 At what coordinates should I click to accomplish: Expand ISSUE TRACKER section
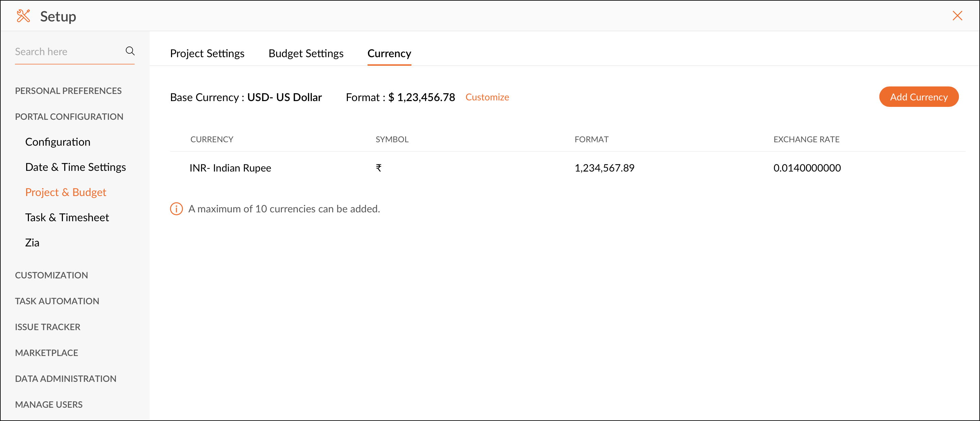point(48,327)
